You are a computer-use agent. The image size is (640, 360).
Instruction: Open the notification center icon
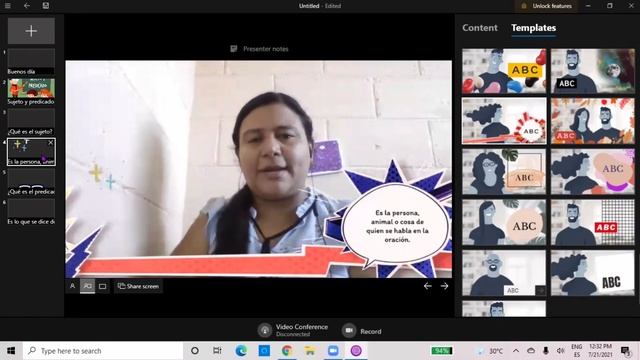coord(625,351)
